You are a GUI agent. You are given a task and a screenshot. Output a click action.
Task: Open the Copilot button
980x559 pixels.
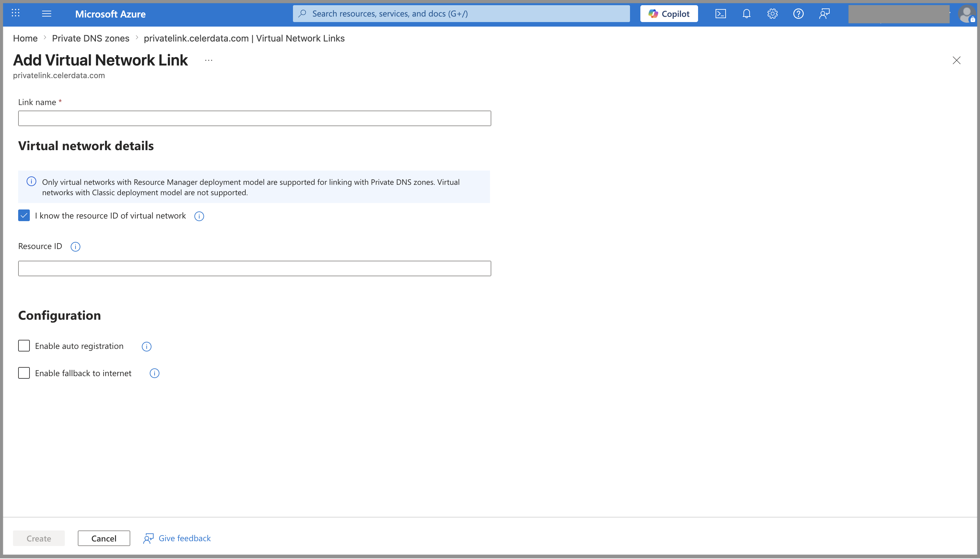(x=669, y=14)
